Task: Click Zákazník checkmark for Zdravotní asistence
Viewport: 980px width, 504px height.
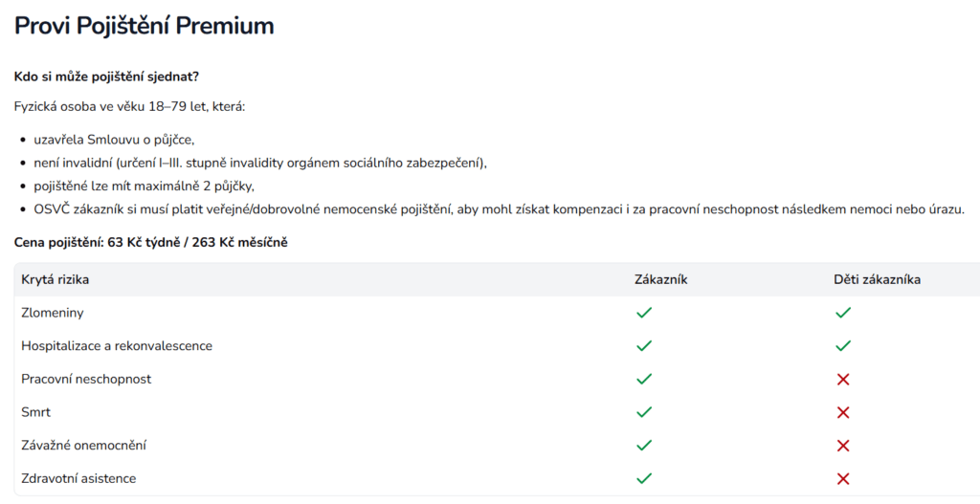Action: [644, 478]
